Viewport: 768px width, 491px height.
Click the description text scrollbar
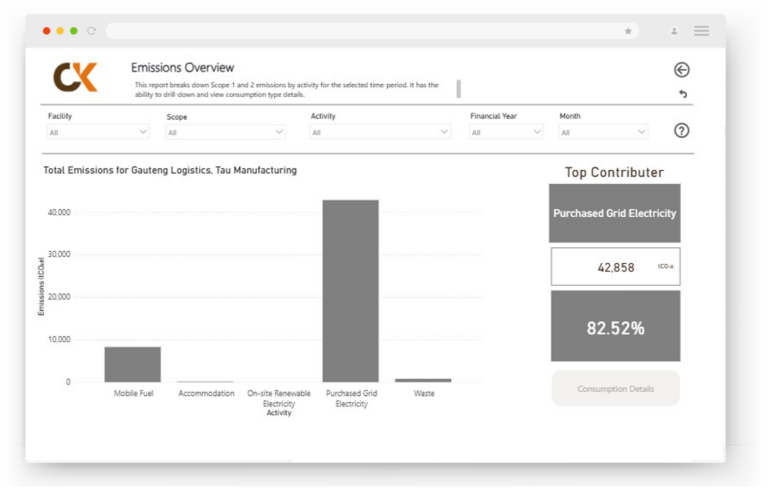tap(458, 89)
